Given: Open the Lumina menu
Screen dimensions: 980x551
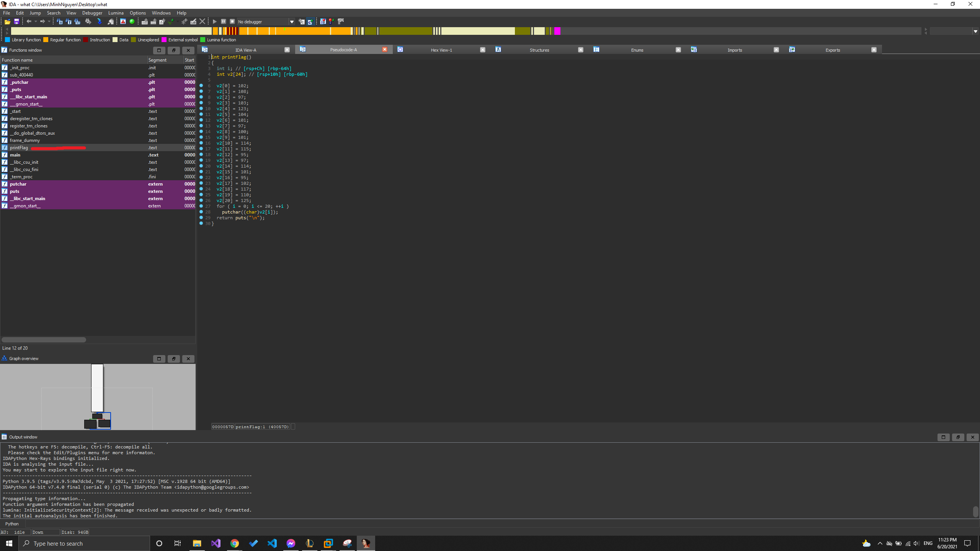Looking at the screenshot, I should 116,13.
